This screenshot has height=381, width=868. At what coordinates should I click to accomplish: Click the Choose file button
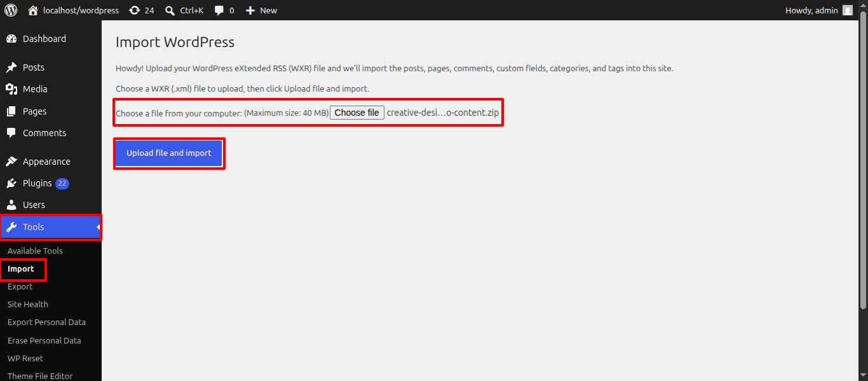point(357,113)
